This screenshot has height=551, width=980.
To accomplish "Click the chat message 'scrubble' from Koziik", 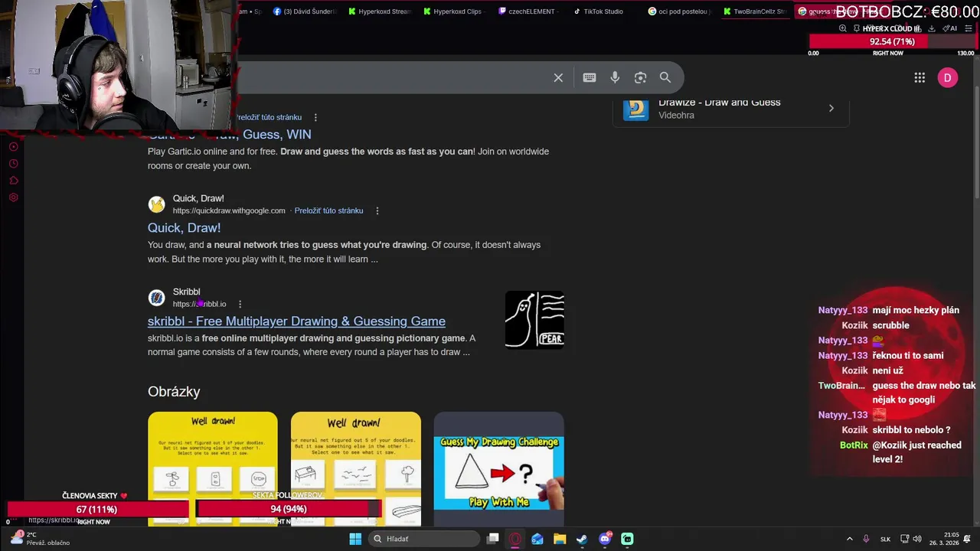I will [890, 325].
